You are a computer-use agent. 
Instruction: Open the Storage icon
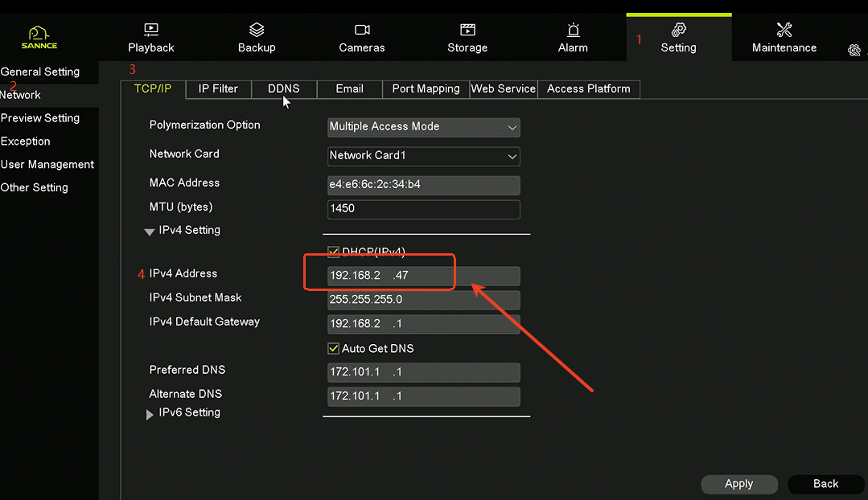click(467, 29)
